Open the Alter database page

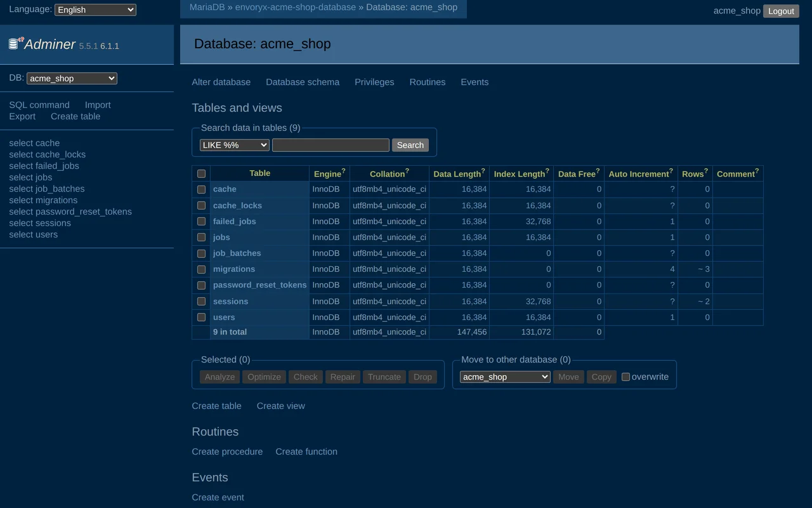pos(221,82)
